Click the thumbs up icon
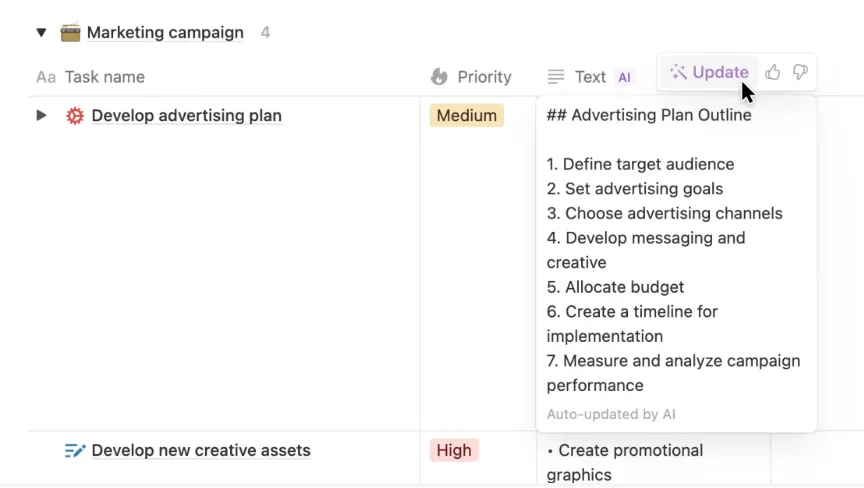This screenshot has height=488, width=864. click(773, 72)
